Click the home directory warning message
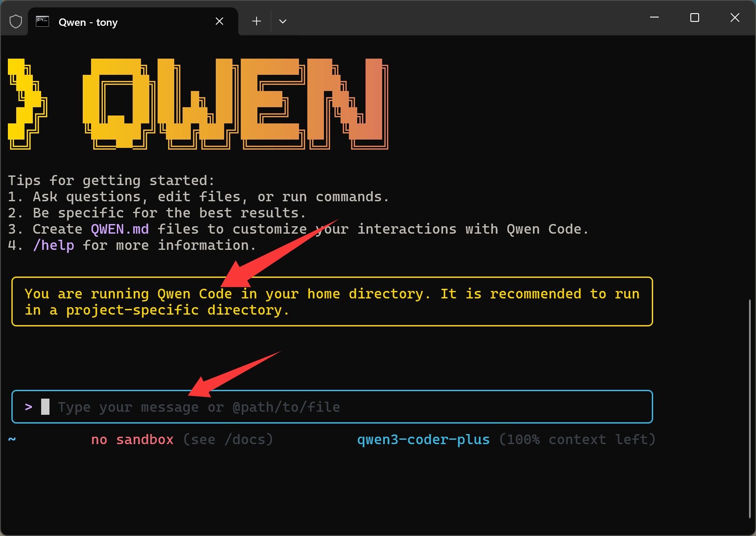 (332, 301)
